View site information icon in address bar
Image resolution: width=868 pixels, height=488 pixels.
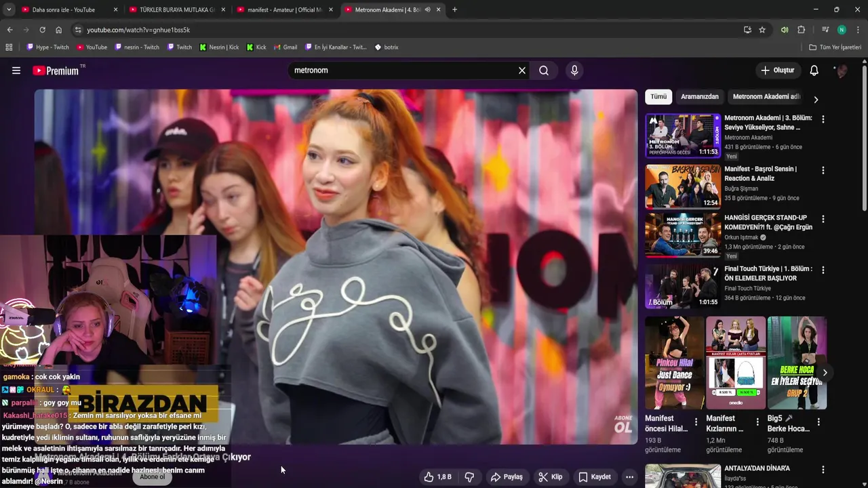coord(78,30)
